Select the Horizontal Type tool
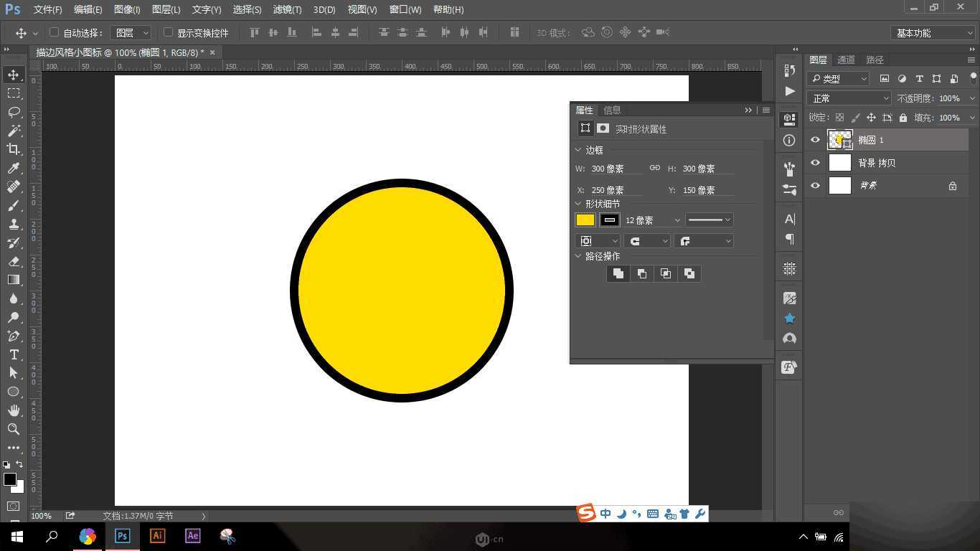 (13, 354)
